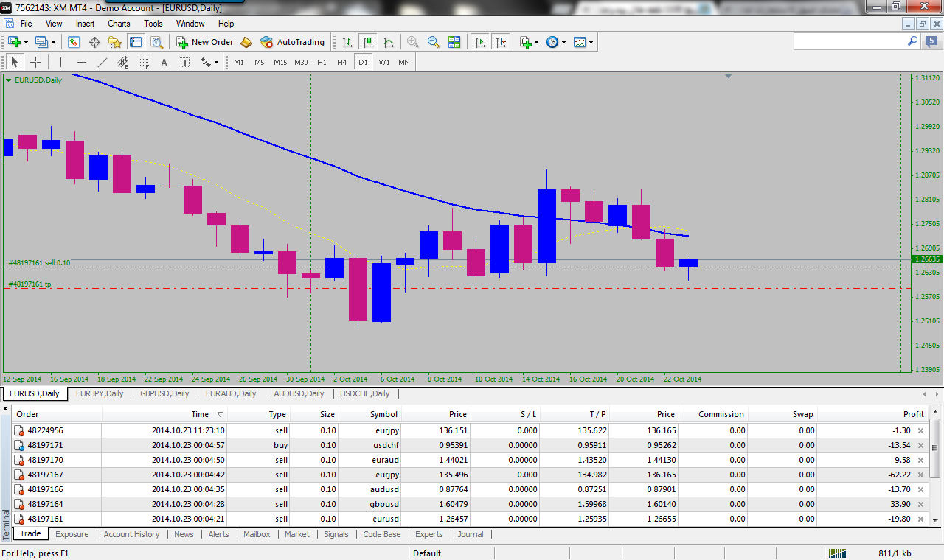The height and width of the screenshot is (560, 944).
Task: Select the Text tool (A)
Action: (x=164, y=62)
